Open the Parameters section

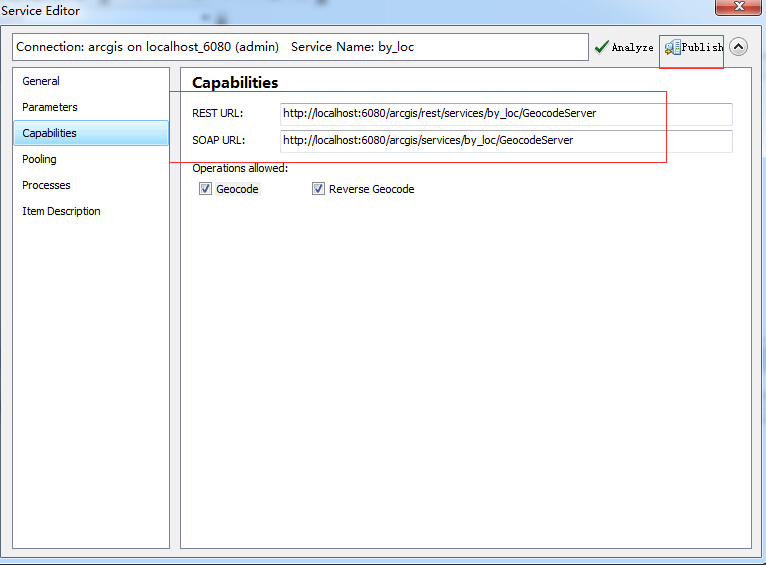point(91,107)
